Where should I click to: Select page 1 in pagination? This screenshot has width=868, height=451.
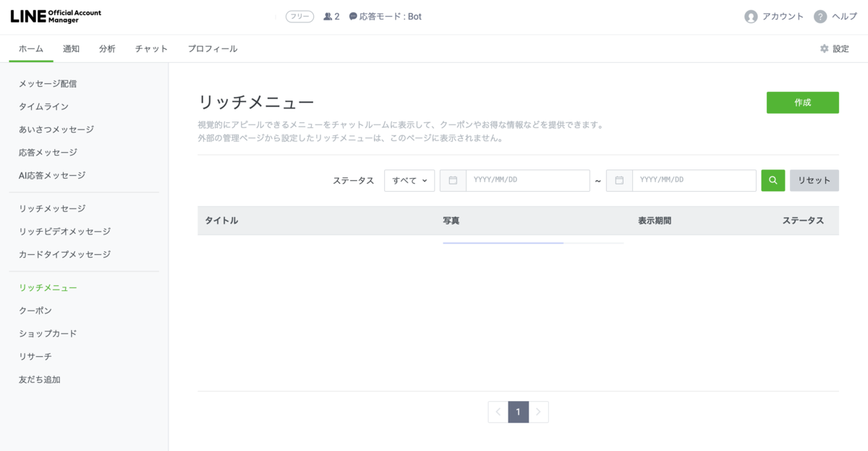click(518, 412)
